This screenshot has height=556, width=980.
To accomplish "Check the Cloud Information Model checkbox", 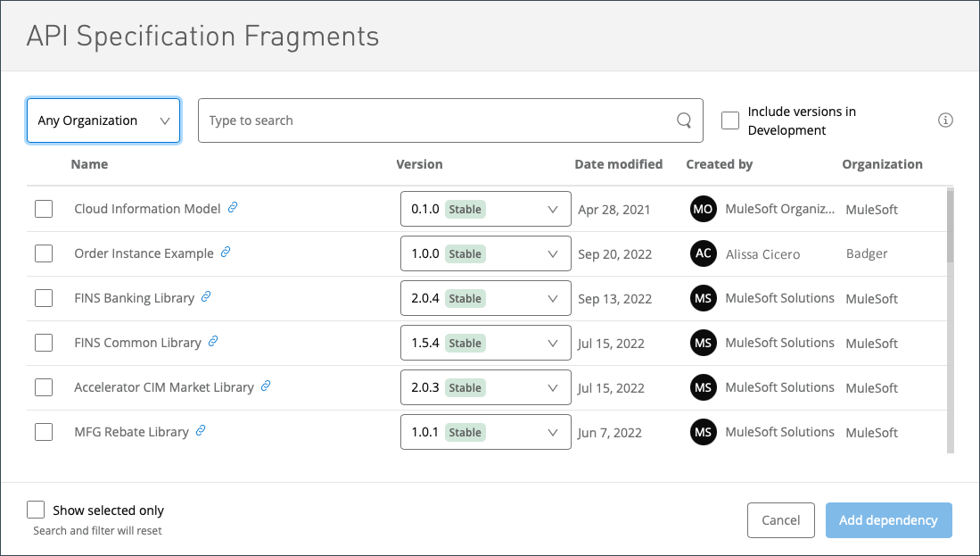I will [44, 209].
